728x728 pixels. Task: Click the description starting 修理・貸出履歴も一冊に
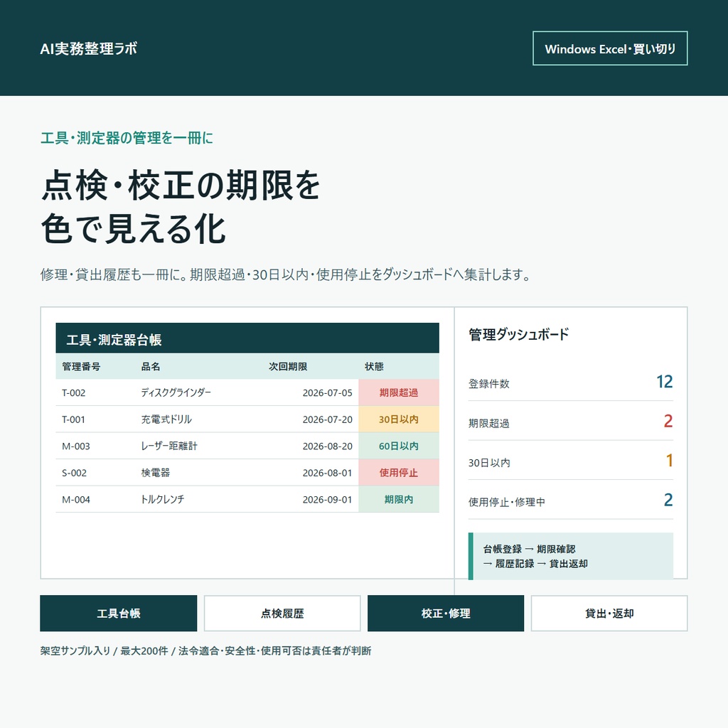(286, 274)
